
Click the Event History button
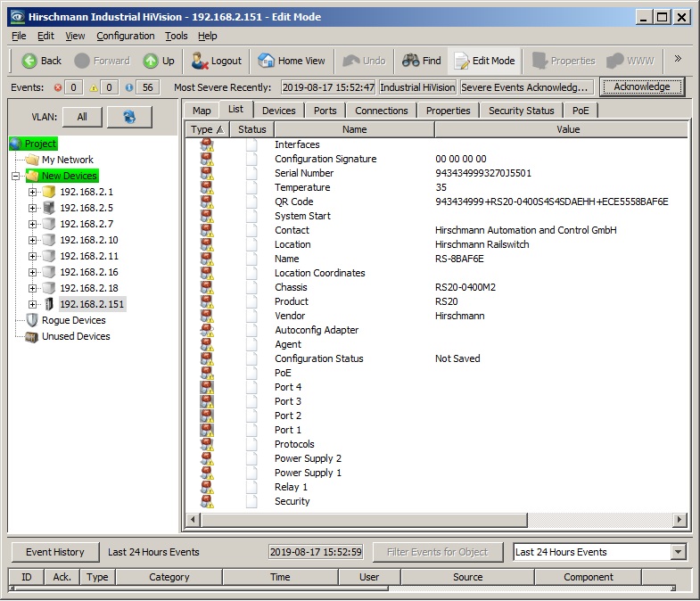click(54, 552)
